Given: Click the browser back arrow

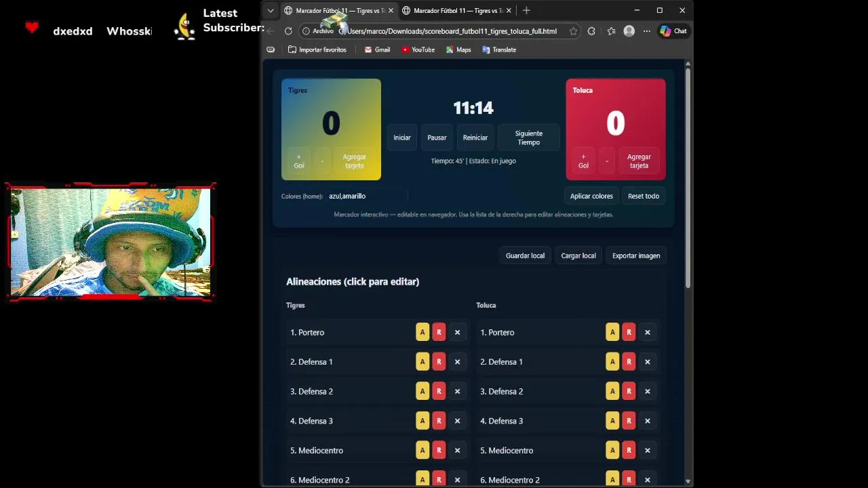Looking at the screenshot, I should point(271,31).
